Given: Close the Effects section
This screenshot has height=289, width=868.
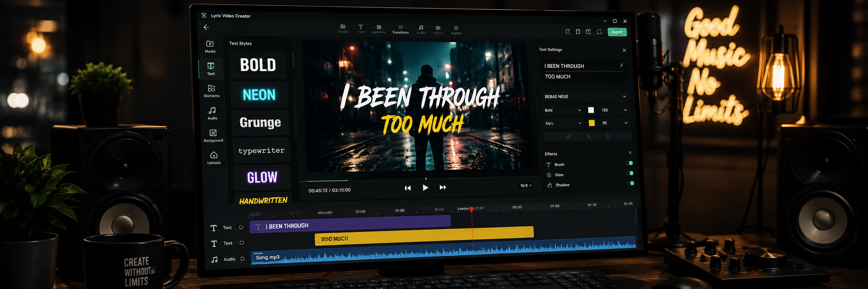Looking at the screenshot, I should (x=630, y=152).
